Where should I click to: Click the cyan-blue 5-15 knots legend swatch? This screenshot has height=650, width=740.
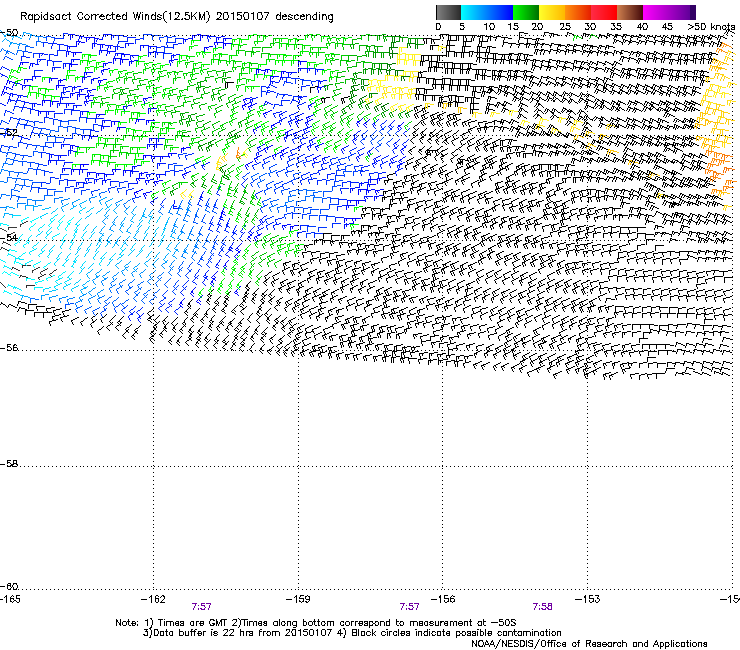pos(487,12)
